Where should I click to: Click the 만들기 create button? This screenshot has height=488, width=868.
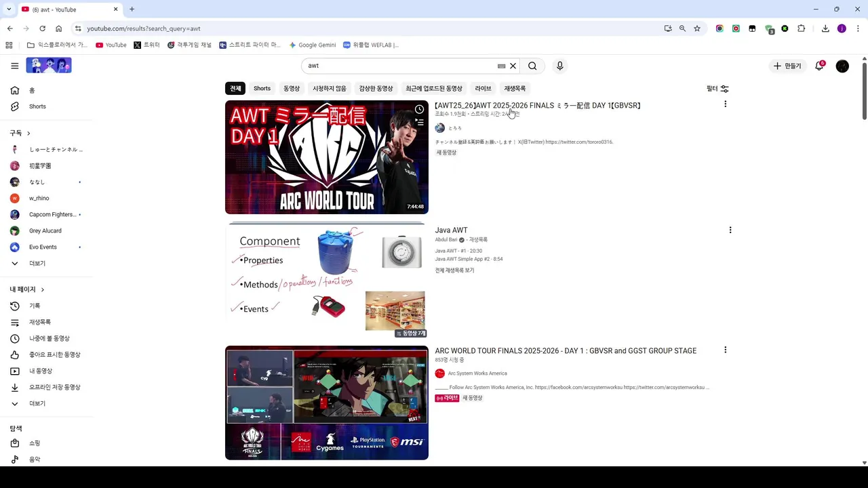click(787, 66)
